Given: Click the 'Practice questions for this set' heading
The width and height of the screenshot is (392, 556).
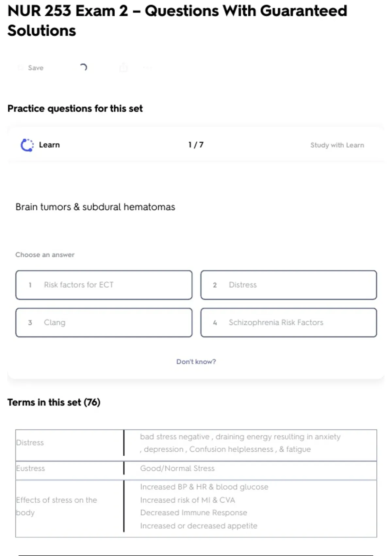Looking at the screenshot, I should coord(75,109).
